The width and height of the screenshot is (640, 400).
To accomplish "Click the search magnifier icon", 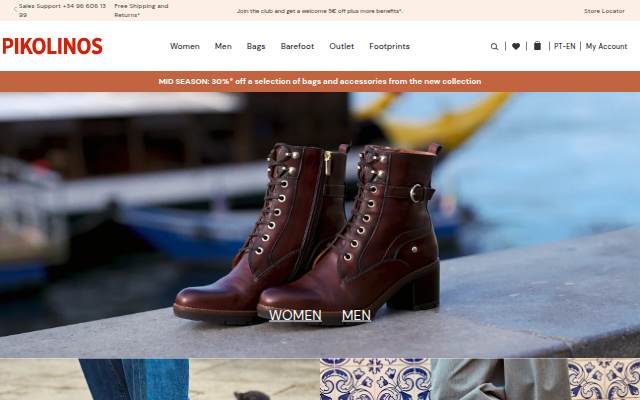I will 494,47.
